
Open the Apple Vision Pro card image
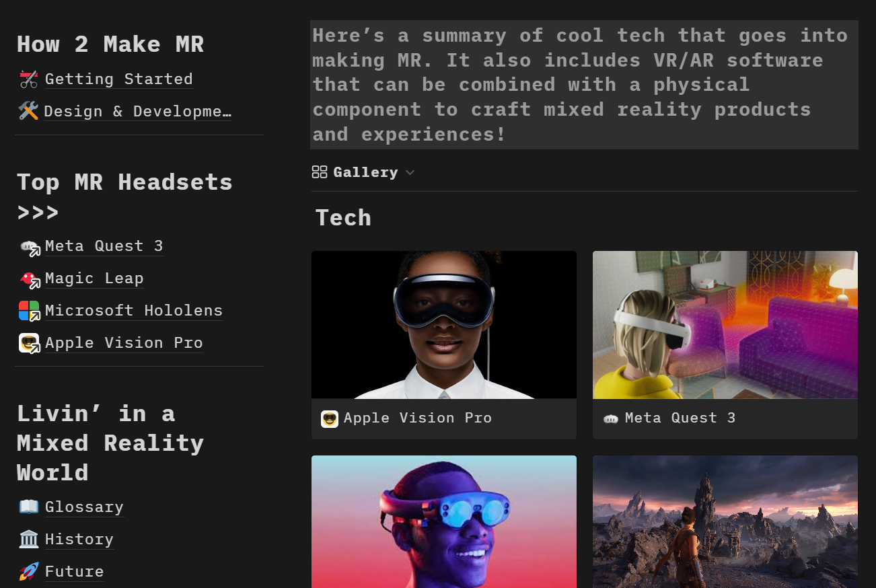click(444, 325)
